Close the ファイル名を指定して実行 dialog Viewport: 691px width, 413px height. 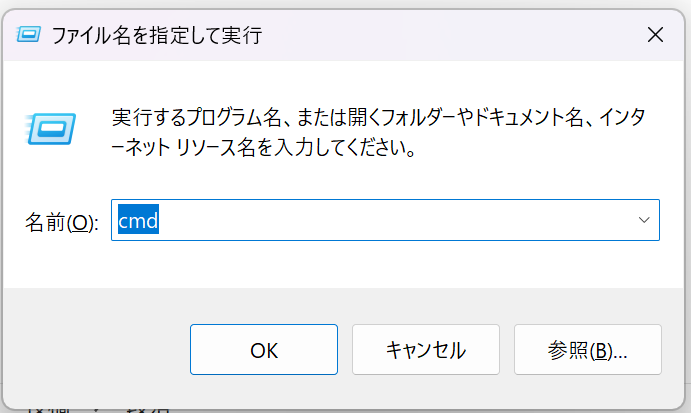pos(655,35)
